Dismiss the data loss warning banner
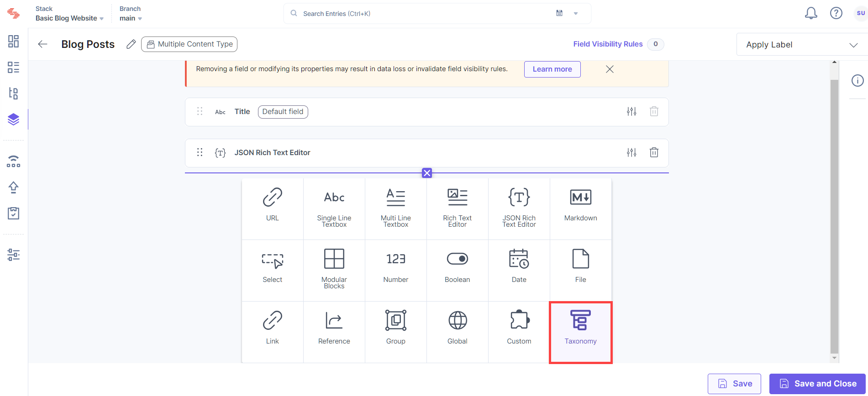868x396 pixels. point(610,69)
